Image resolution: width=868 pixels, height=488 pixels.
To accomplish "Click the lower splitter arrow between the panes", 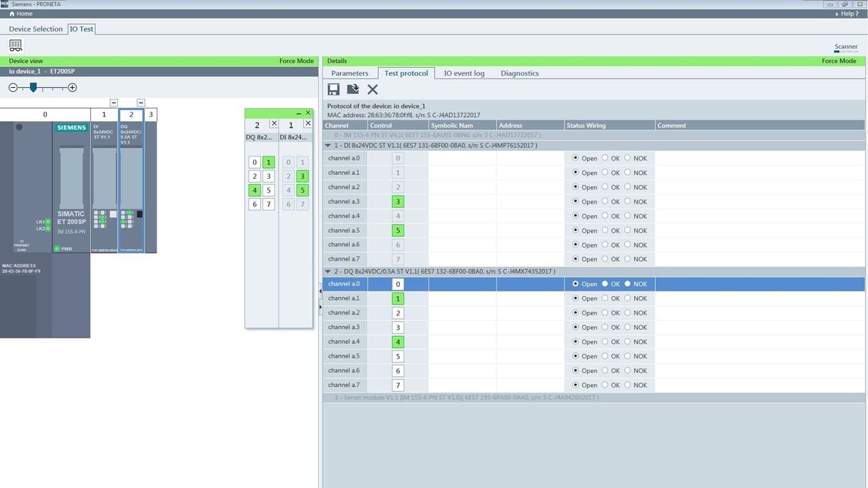I will pyautogui.click(x=320, y=307).
